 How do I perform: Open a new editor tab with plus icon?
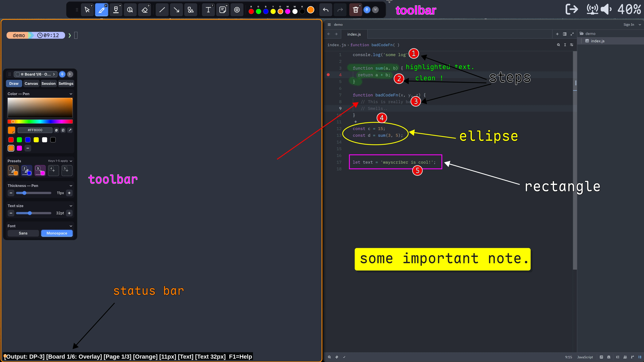pyautogui.click(x=557, y=34)
